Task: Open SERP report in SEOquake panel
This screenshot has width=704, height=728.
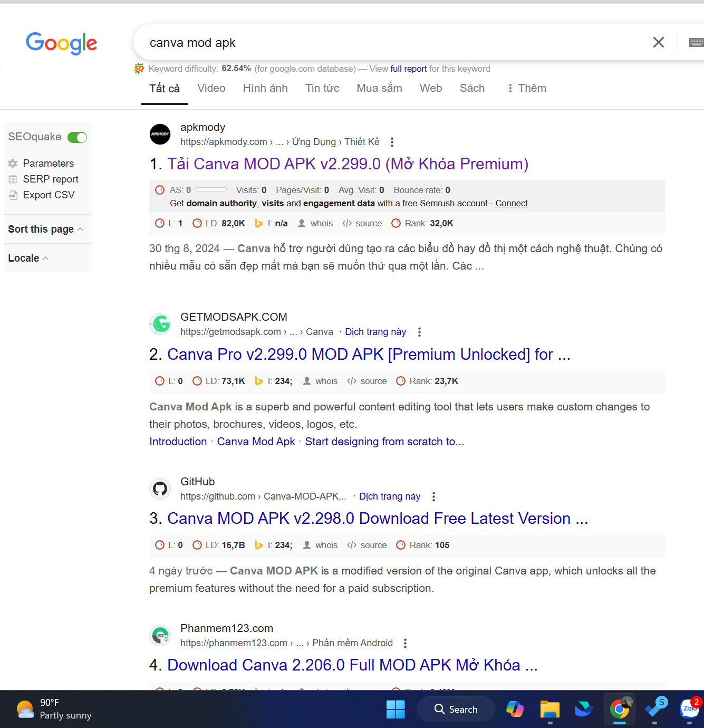Action: (50, 179)
